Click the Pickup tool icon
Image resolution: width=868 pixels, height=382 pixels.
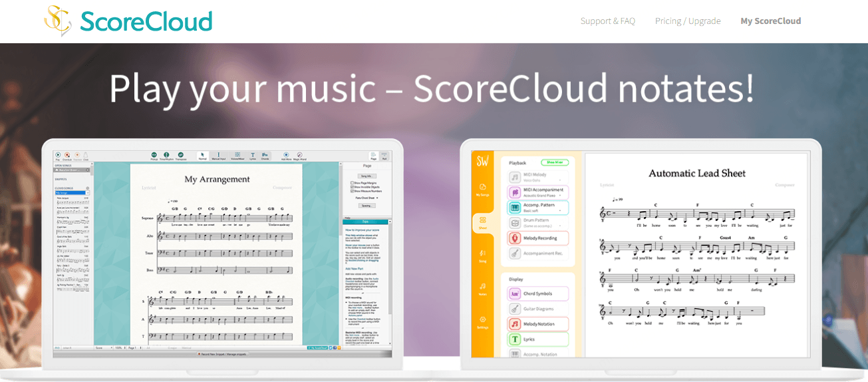click(x=154, y=156)
